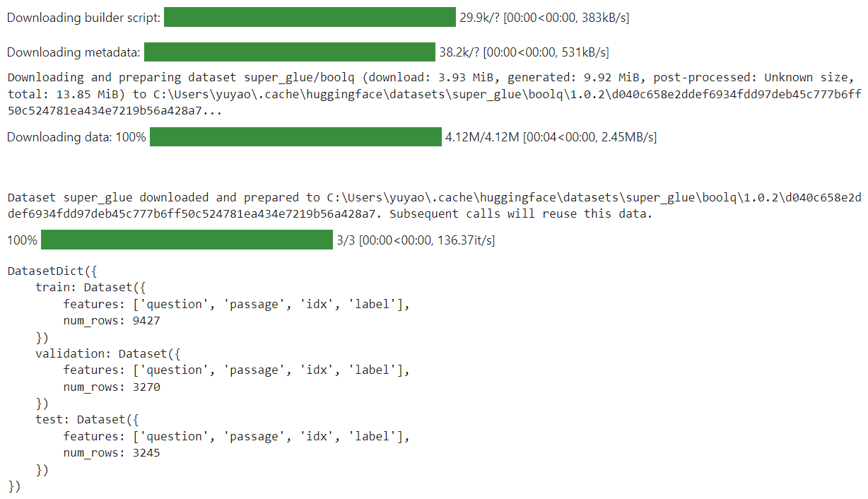The image size is (868, 499).
Task: Click the 3/3 completed progress bar
Action: point(187,240)
